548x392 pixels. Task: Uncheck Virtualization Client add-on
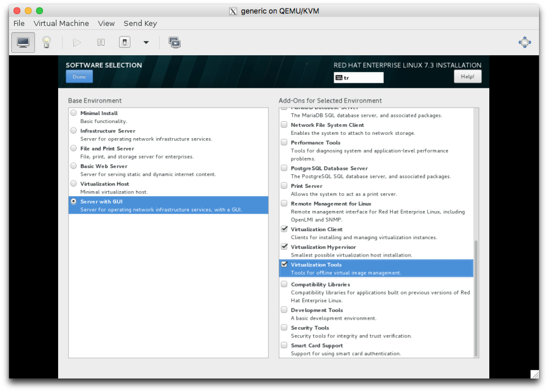[x=284, y=229]
